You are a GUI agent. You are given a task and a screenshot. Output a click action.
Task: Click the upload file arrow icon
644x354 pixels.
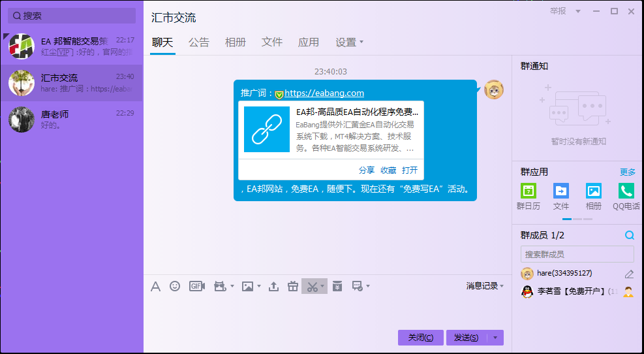pos(273,286)
